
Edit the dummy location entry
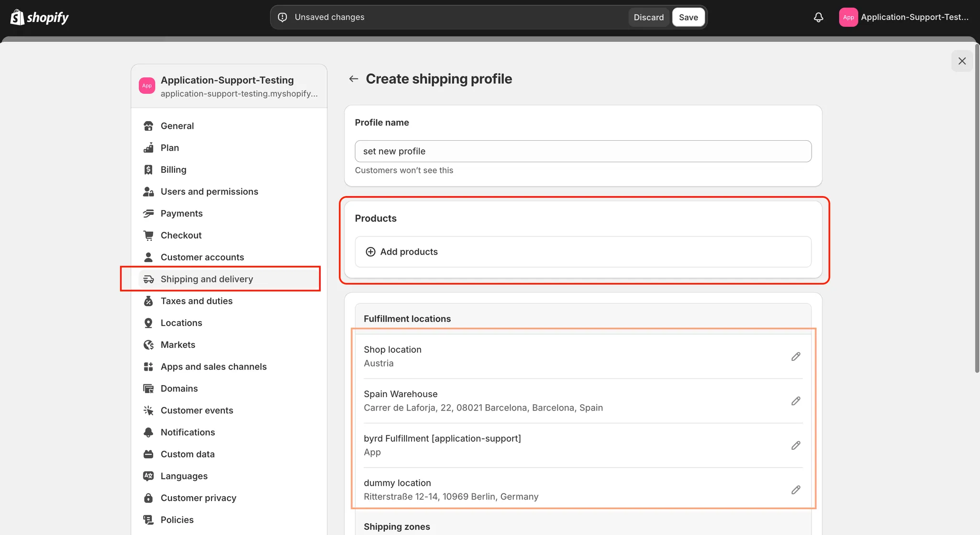(795, 490)
